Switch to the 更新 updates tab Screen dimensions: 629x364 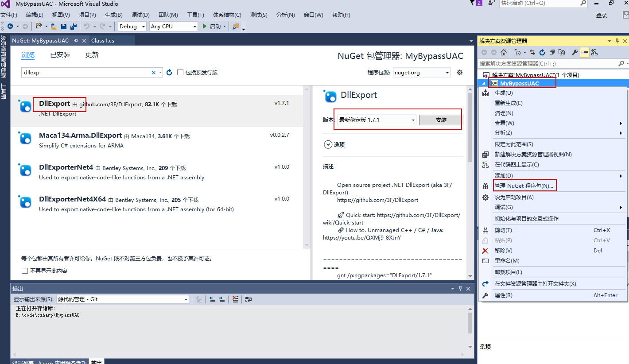coord(92,55)
